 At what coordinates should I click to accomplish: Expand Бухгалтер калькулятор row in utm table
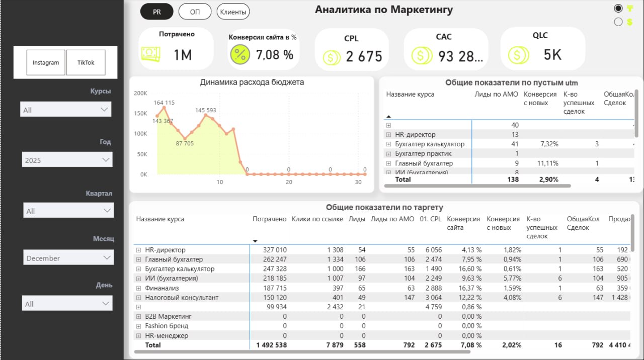[388, 144]
